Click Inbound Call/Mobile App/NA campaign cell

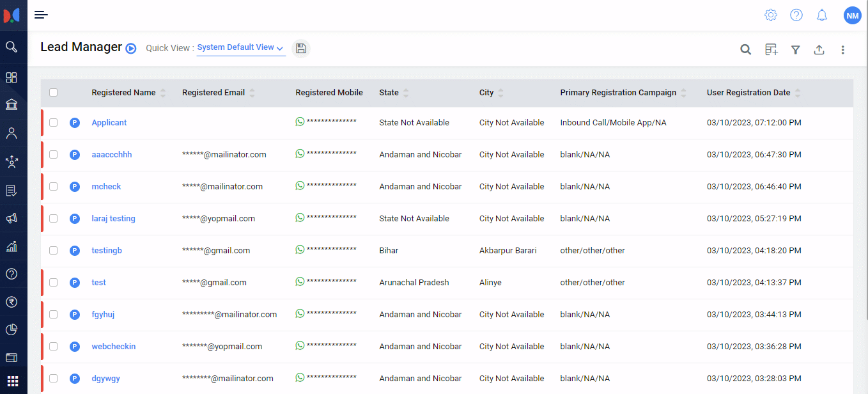[613, 123]
